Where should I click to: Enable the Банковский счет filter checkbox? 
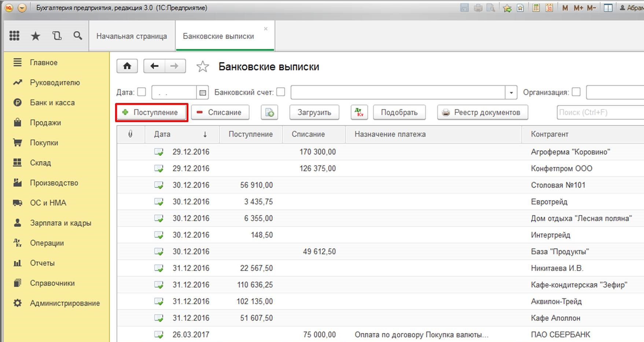click(x=281, y=92)
